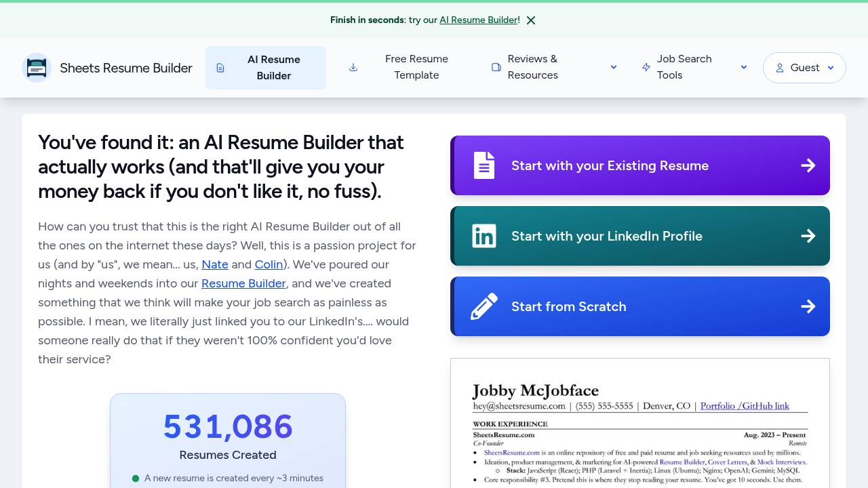Image resolution: width=868 pixels, height=488 pixels.
Task: Open the Reviews & Resources menu
Action: (x=554, y=67)
